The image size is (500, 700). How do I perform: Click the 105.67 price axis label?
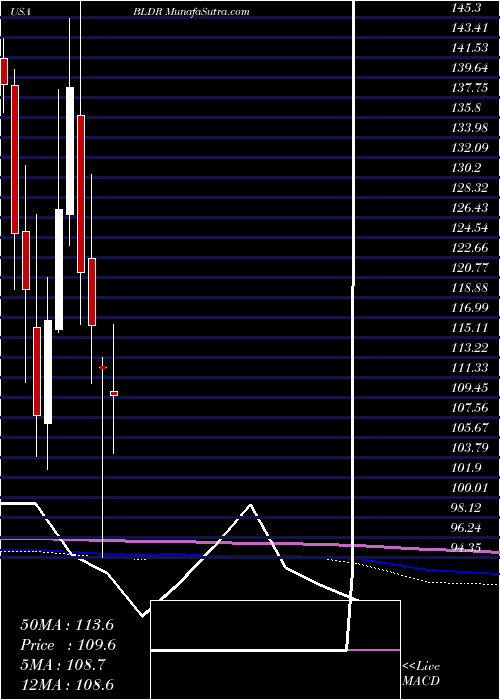[469, 428]
